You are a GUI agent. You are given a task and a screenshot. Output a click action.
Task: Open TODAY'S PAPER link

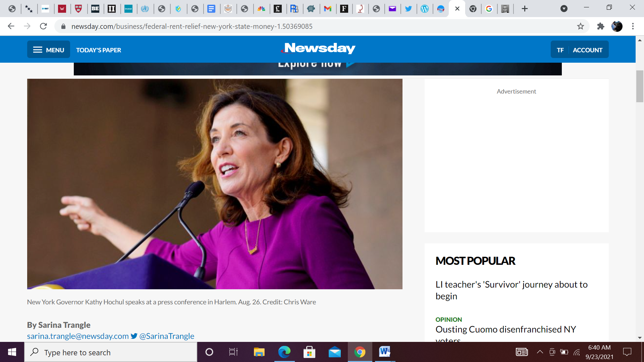(x=98, y=50)
